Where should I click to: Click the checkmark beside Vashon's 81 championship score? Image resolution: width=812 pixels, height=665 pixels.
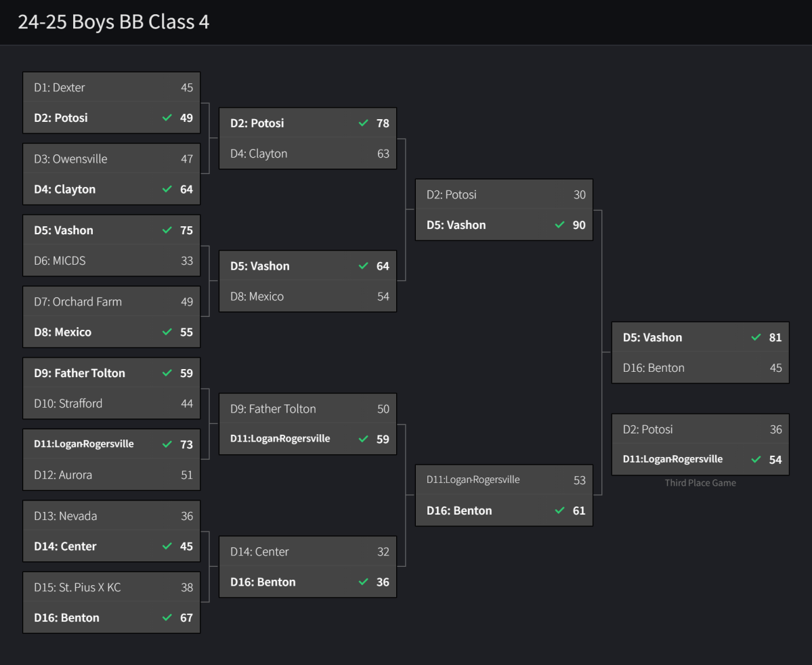tap(756, 337)
